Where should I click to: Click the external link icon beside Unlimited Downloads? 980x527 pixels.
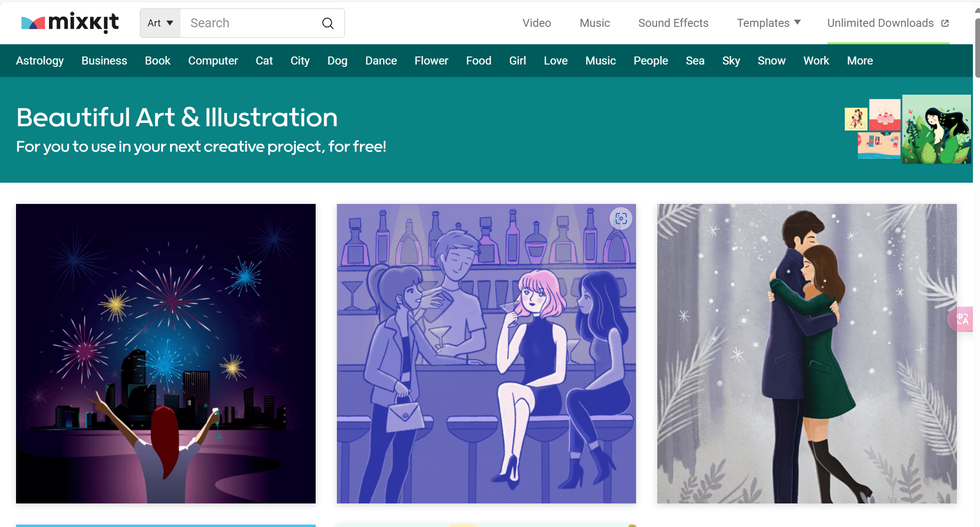pos(945,23)
